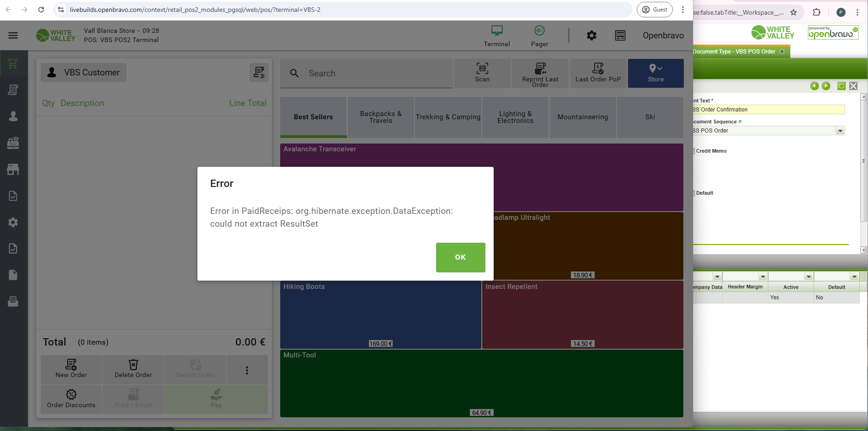This screenshot has width=868, height=431.
Task: Open Last Order PoP
Action: tap(597, 73)
